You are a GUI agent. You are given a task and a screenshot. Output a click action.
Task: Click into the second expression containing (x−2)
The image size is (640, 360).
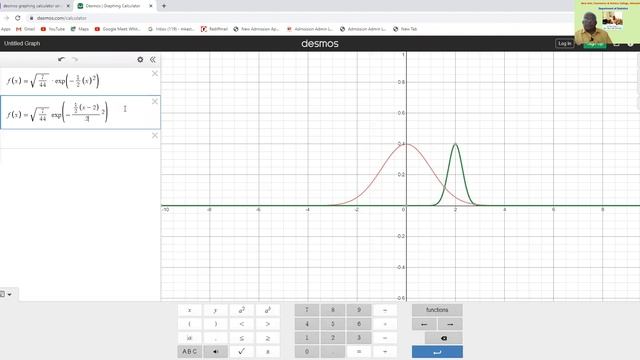pos(80,113)
